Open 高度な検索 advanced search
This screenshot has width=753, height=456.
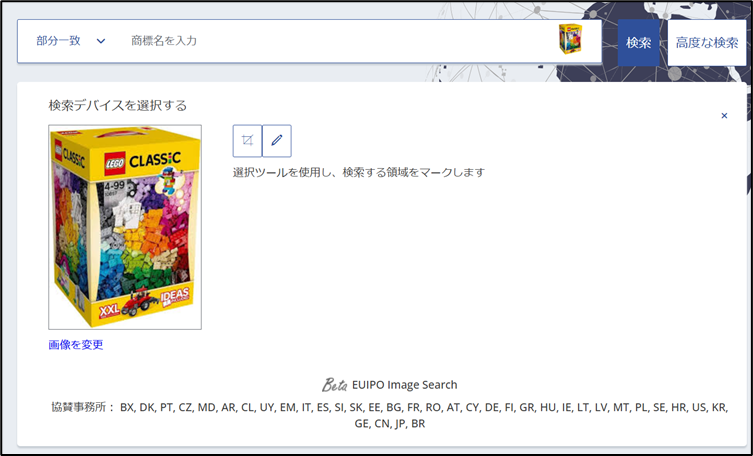pyautogui.click(x=707, y=43)
